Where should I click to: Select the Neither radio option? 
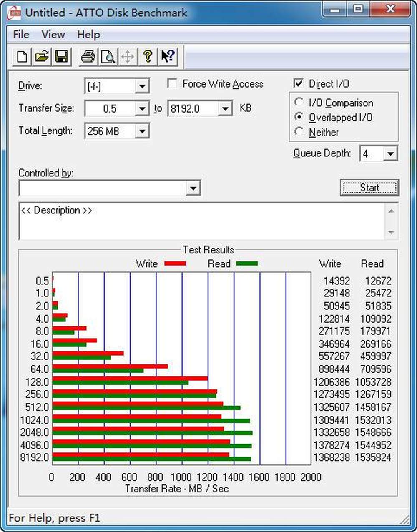tap(299, 132)
